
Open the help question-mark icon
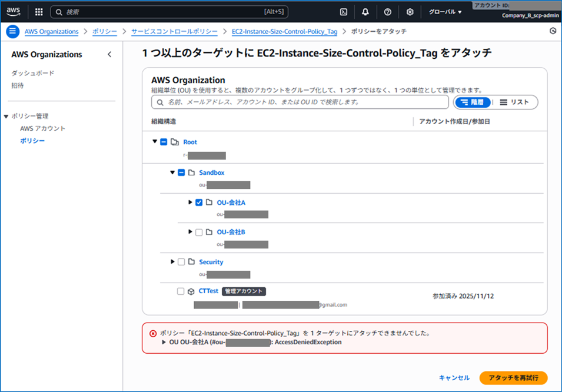(x=388, y=11)
